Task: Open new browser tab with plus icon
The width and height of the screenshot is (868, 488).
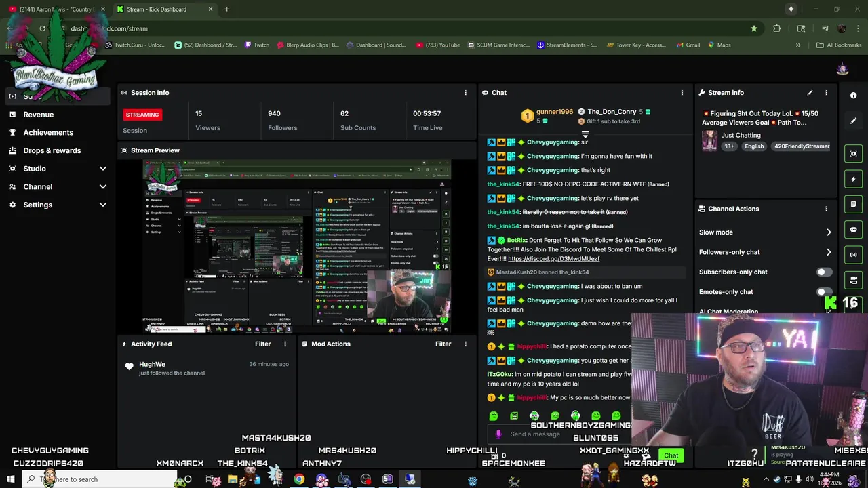Action: tap(226, 9)
